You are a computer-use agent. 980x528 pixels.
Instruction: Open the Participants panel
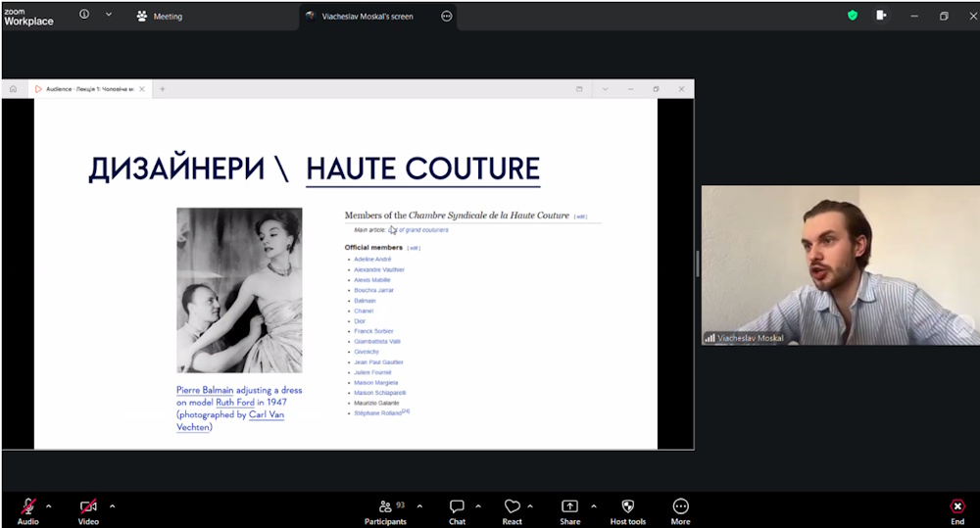(385, 507)
